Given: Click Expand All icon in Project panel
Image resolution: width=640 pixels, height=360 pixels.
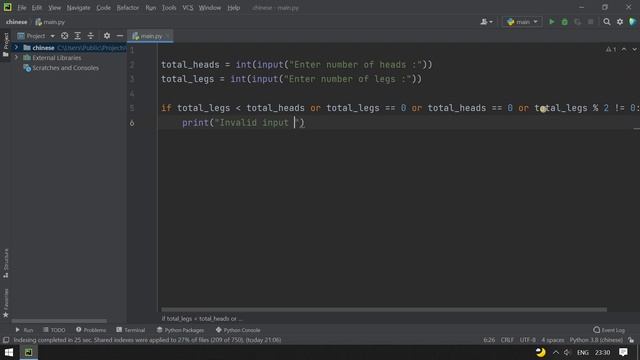Looking at the screenshot, I should [x=78, y=36].
